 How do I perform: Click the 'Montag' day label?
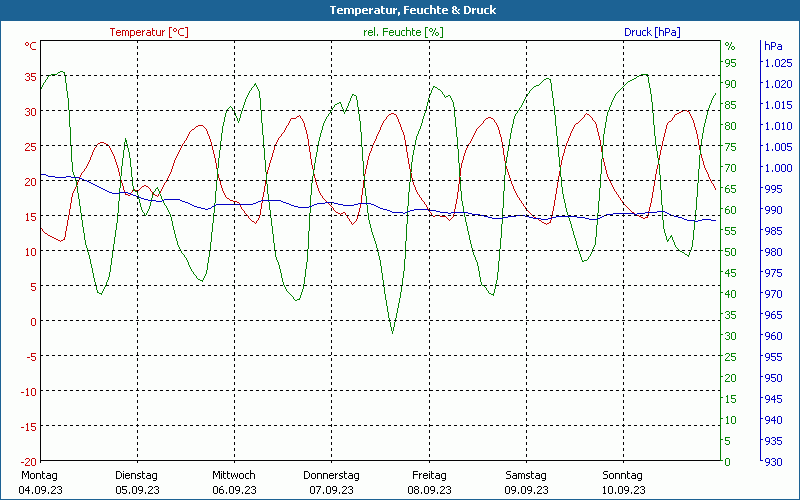tap(39, 476)
